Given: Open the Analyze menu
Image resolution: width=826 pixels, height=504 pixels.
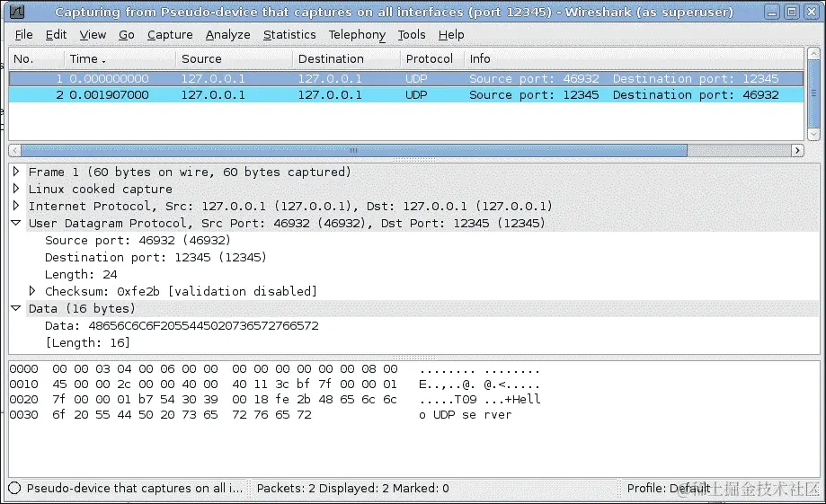Looking at the screenshot, I should [227, 35].
